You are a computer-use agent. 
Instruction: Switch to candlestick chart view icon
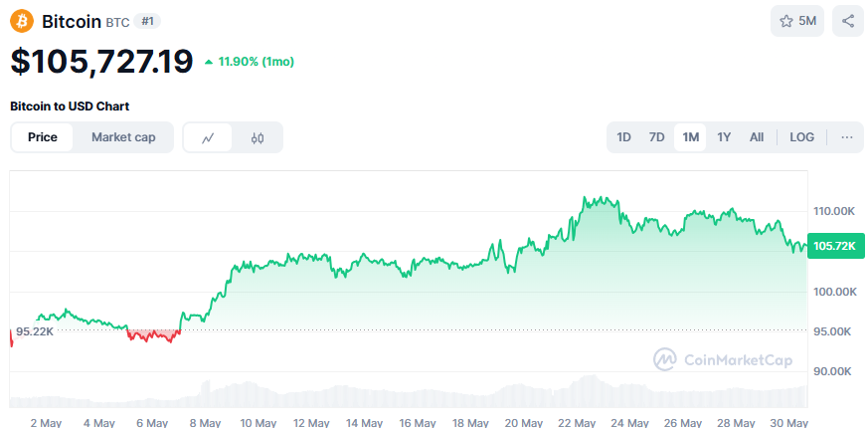point(258,137)
